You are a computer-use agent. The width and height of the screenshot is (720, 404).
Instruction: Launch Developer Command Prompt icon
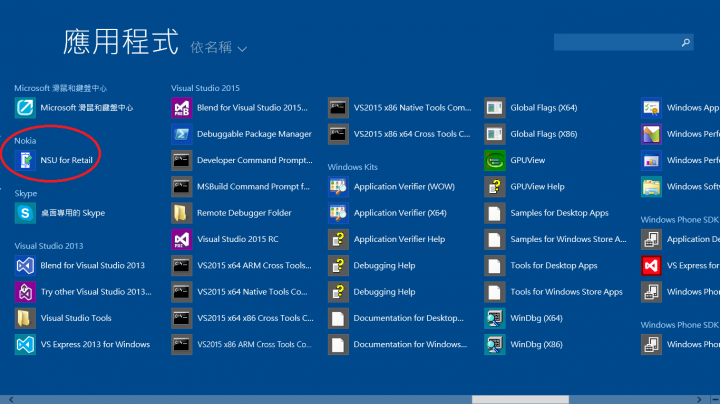click(x=182, y=160)
